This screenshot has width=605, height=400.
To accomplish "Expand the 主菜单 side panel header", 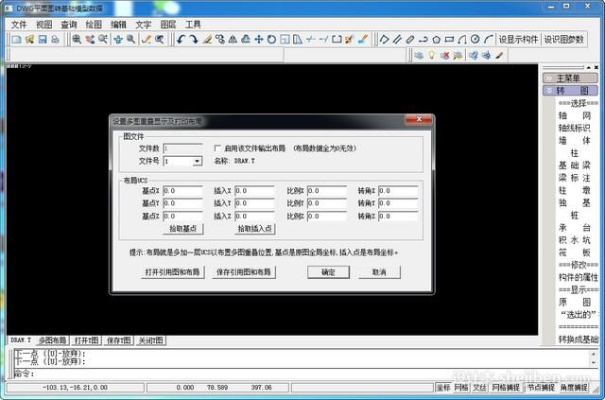I will click(x=570, y=78).
